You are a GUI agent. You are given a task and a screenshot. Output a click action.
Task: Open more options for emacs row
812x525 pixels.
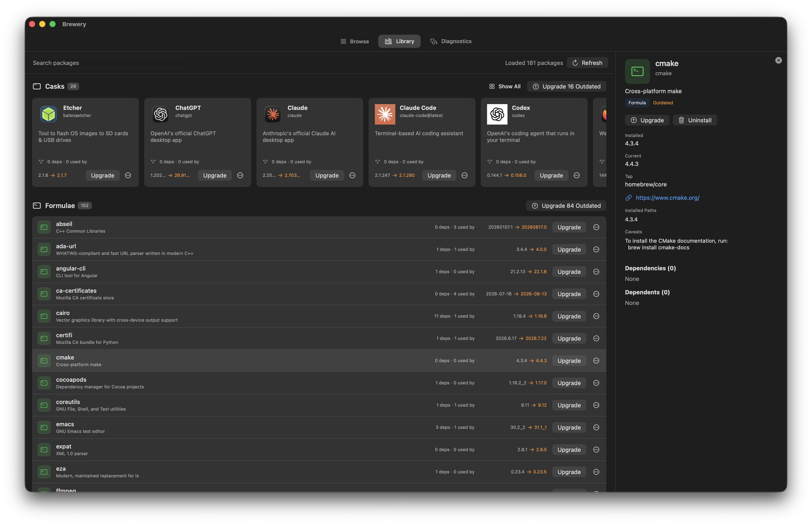coord(596,427)
